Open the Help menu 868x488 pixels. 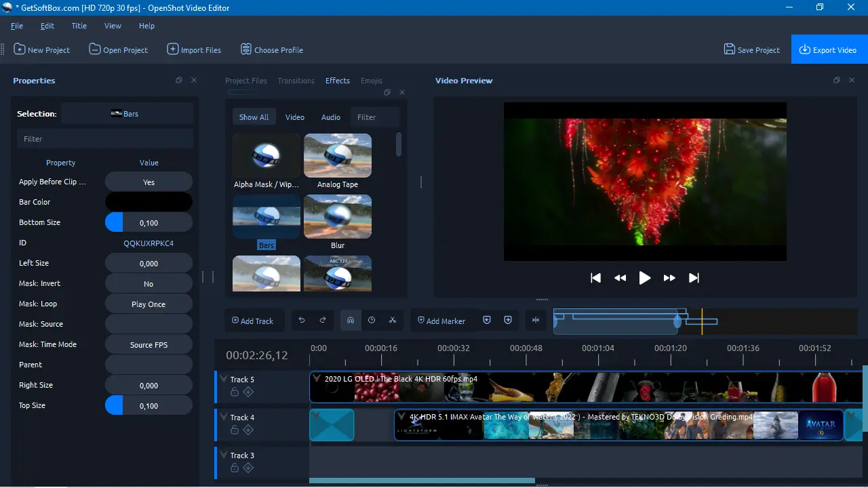tap(146, 26)
